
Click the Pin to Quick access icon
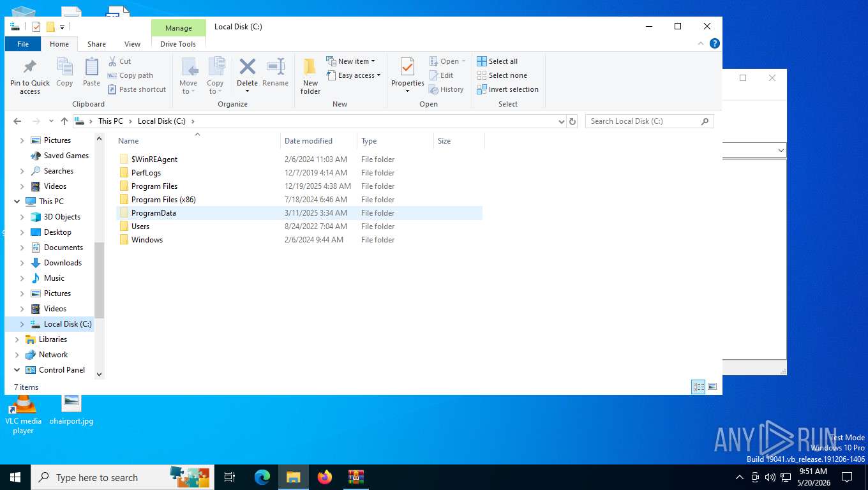point(30,77)
